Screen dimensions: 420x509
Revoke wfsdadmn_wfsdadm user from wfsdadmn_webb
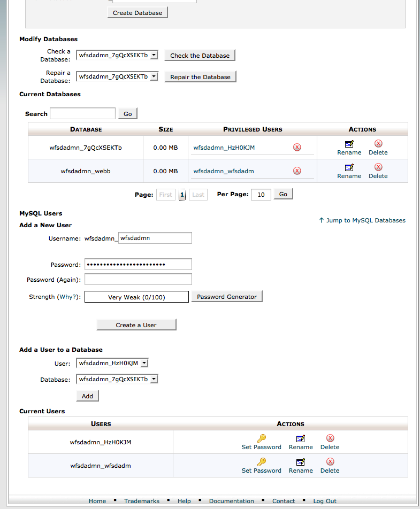tap(297, 171)
